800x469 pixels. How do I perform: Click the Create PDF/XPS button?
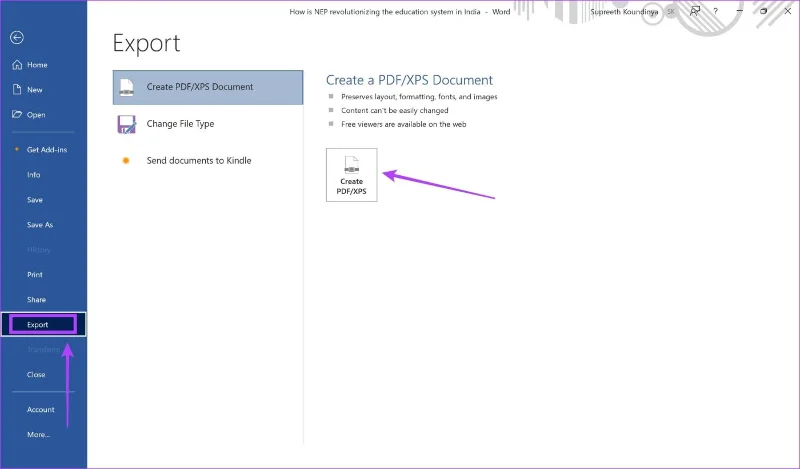(x=352, y=175)
